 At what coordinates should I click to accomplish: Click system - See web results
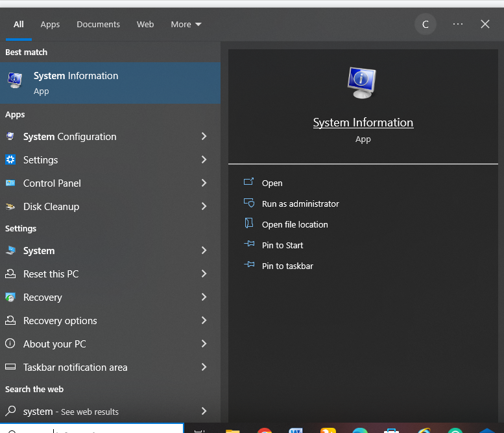[71, 412]
